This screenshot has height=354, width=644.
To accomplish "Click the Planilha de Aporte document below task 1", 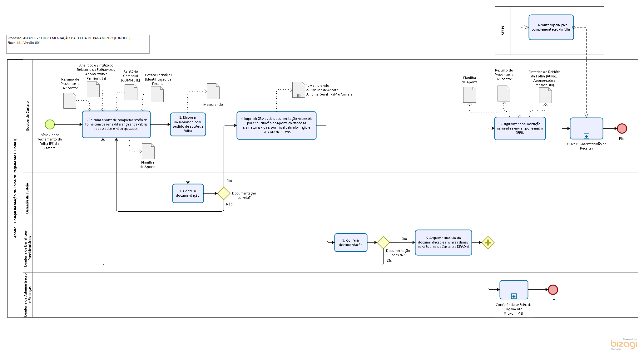I will tap(148, 151).
